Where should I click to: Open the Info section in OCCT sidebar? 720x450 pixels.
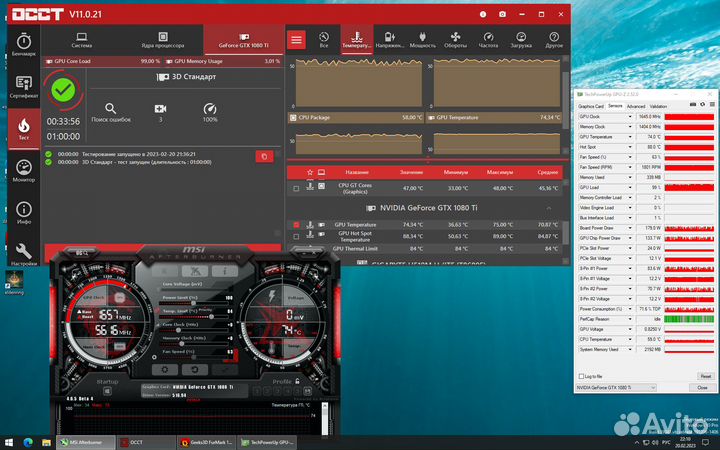[24, 213]
